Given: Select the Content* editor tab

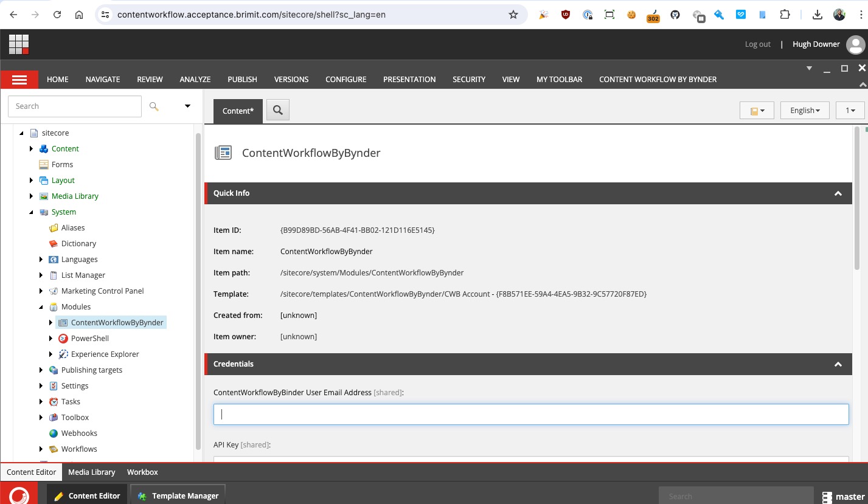Looking at the screenshot, I should 238,111.
